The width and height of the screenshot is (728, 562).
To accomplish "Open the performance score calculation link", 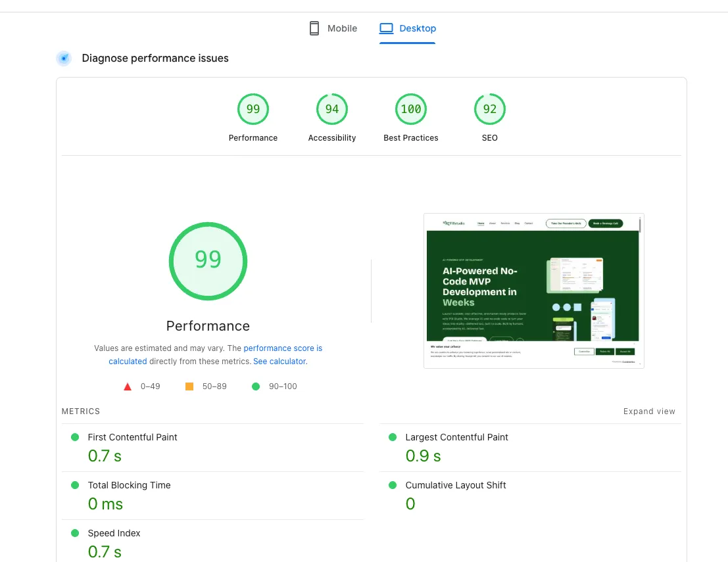I will pos(283,348).
